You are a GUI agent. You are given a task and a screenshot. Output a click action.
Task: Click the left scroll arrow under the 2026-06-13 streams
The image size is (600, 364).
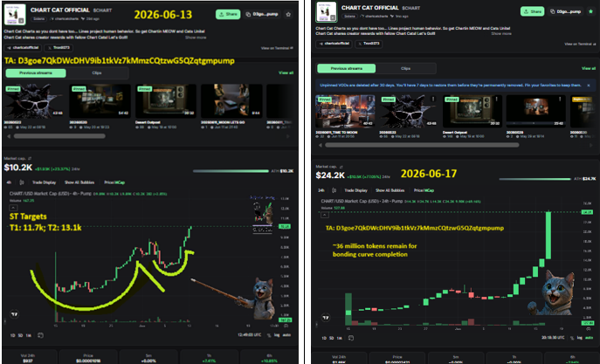pos(9,136)
